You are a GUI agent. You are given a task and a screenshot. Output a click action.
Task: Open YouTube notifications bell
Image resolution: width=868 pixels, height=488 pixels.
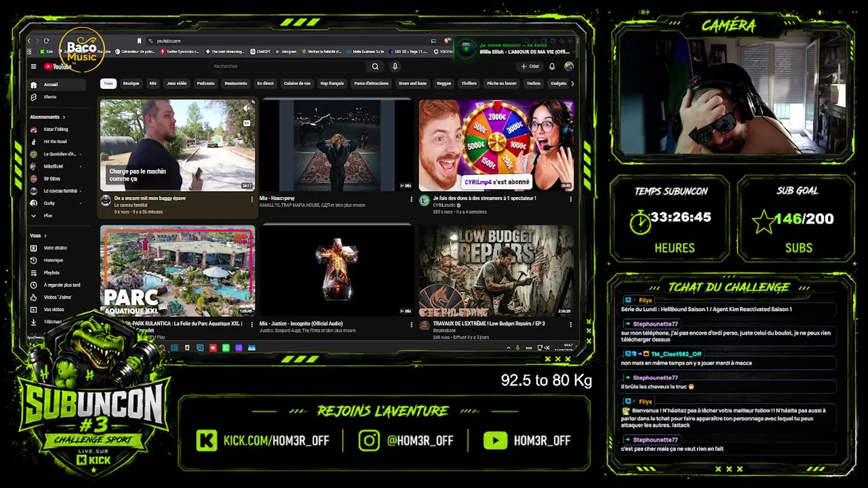(552, 66)
